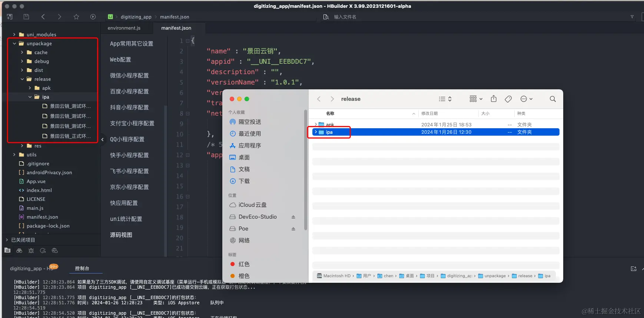644x318 pixels.
Task: Open App.vue in the project tree
Action: (x=36, y=181)
